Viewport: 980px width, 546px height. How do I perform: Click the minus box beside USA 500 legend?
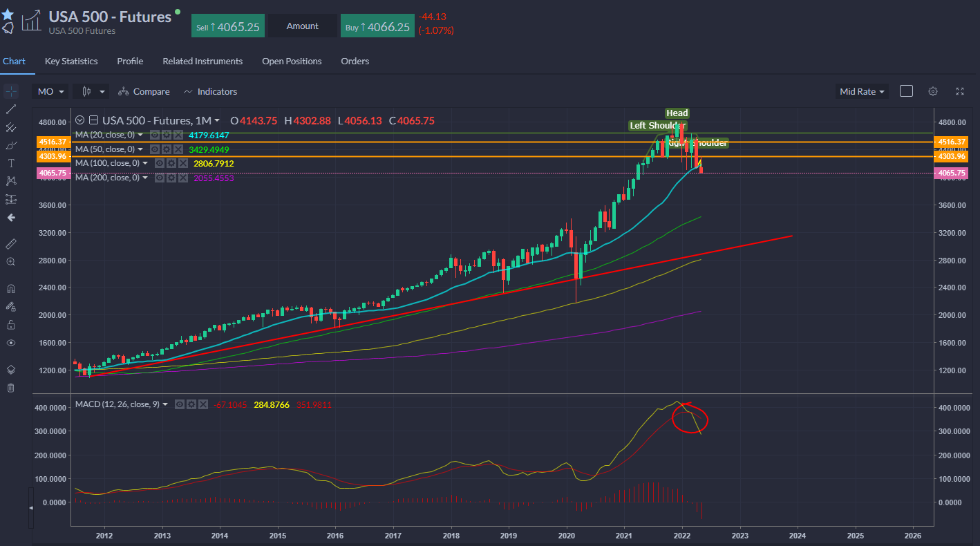point(94,120)
